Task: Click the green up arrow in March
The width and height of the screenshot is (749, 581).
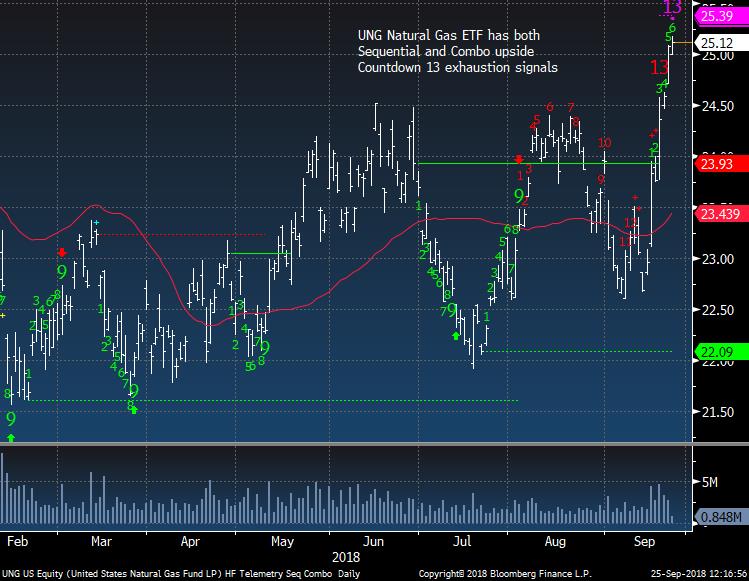Action: pos(134,410)
